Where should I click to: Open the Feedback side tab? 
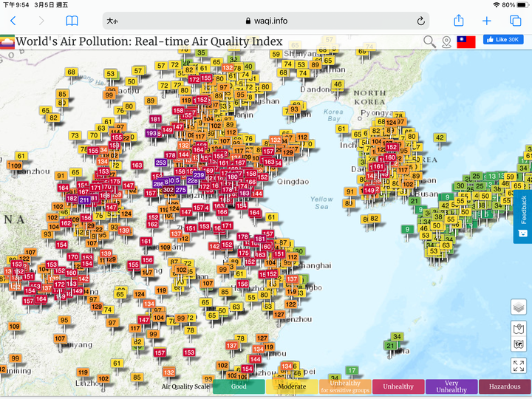[x=523, y=216]
